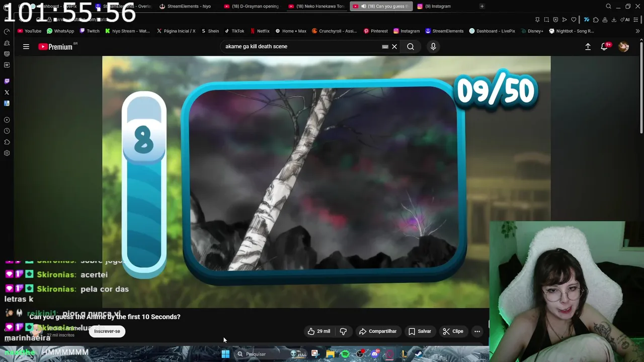Screen dimensions: 644x362
Task: Switch to D-Grayman opening tab
Action: coord(251,7)
